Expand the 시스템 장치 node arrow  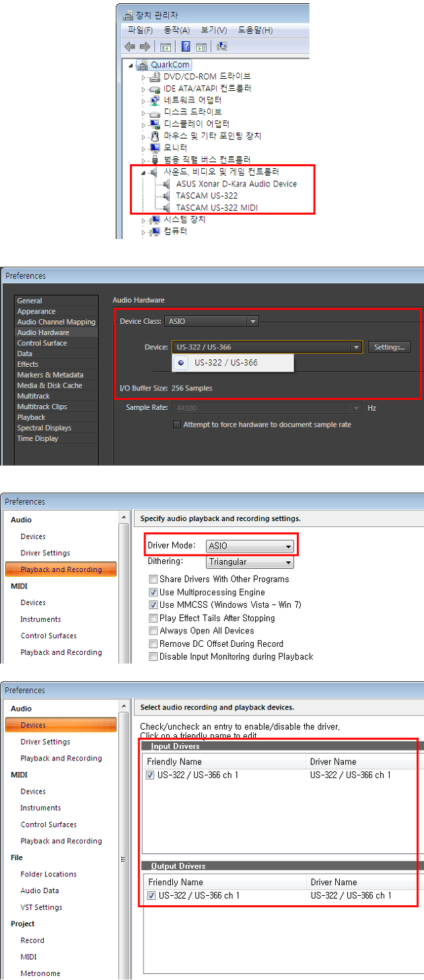point(143,220)
